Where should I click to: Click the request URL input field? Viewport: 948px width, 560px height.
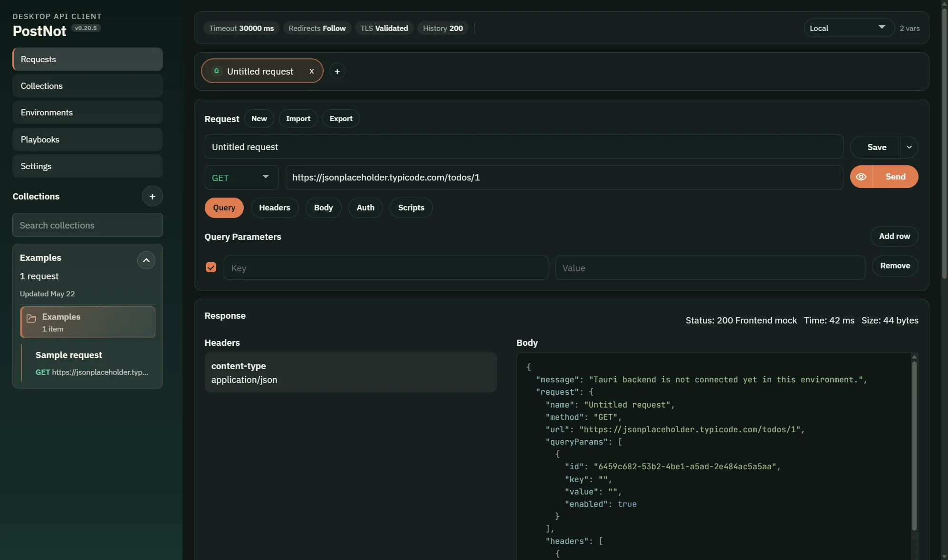click(564, 177)
